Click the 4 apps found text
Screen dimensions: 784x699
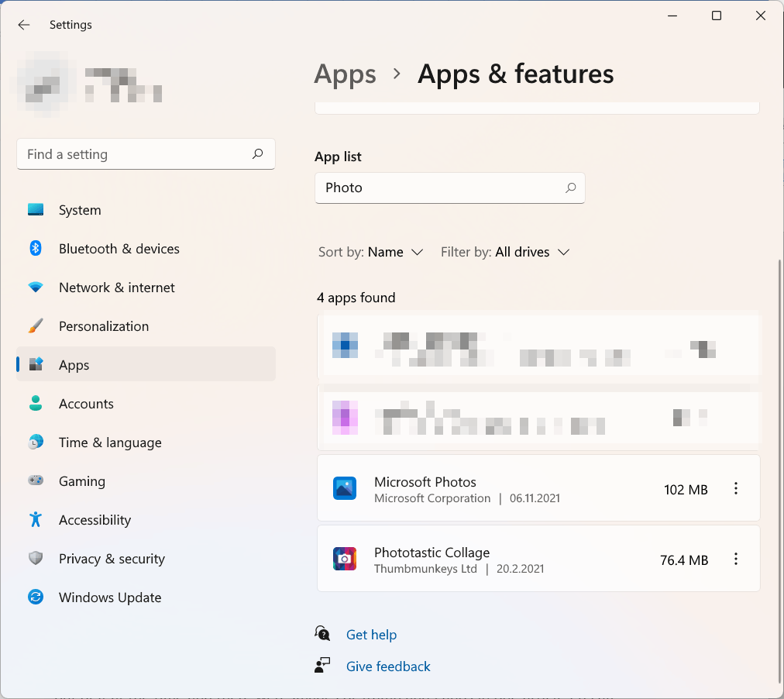tap(356, 298)
